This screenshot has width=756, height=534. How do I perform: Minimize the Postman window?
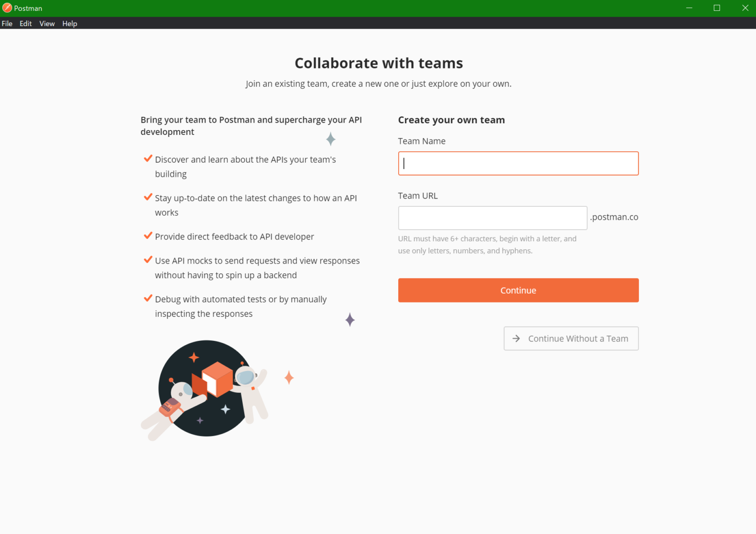click(x=689, y=8)
